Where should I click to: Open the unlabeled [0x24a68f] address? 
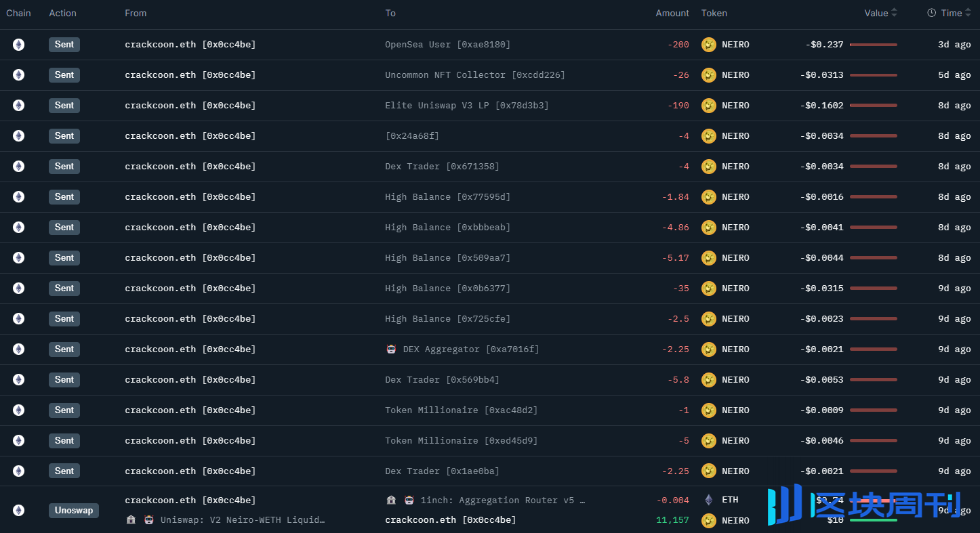pyautogui.click(x=412, y=136)
